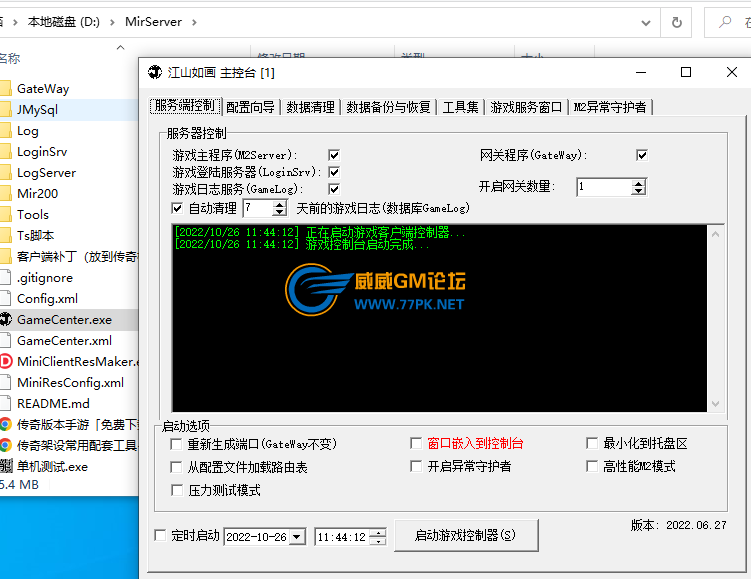This screenshot has width=751, height=579.
Task: Click the Explorer search magnifier icon
Action: 726,22
